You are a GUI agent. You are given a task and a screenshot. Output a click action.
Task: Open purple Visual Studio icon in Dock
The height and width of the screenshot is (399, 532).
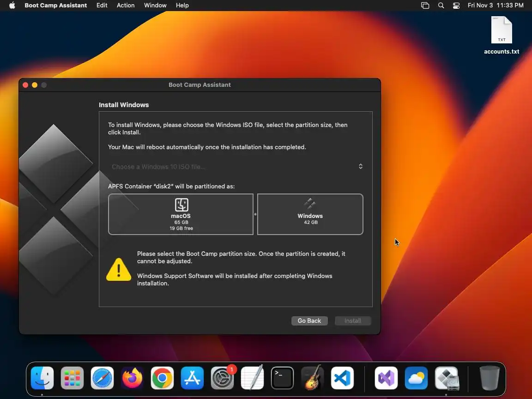coord(386,378)
